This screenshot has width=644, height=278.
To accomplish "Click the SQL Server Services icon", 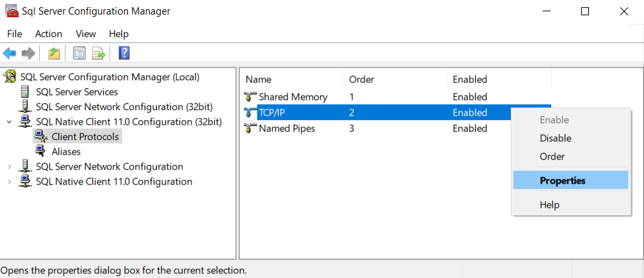I will click(25, 92).
